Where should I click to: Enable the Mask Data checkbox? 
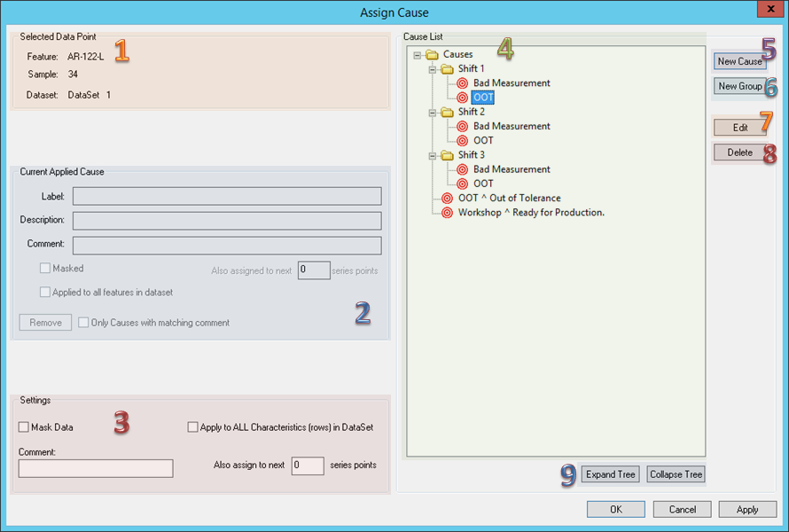24,427
